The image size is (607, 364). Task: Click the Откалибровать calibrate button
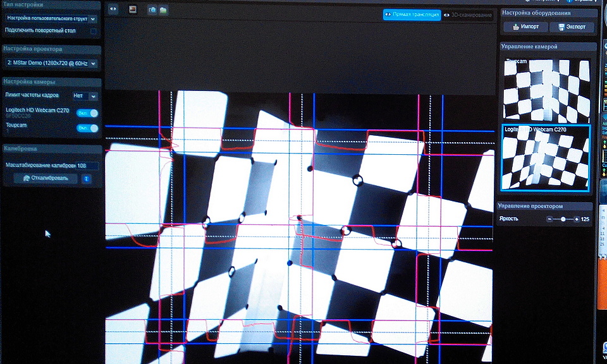tap(46, 179)
